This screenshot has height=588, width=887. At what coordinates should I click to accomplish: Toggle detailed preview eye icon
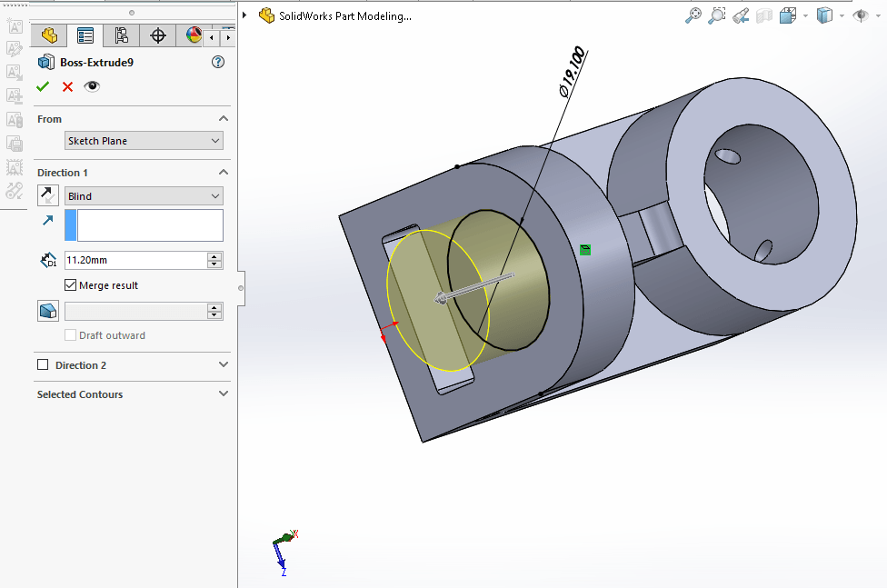point(92,86)
